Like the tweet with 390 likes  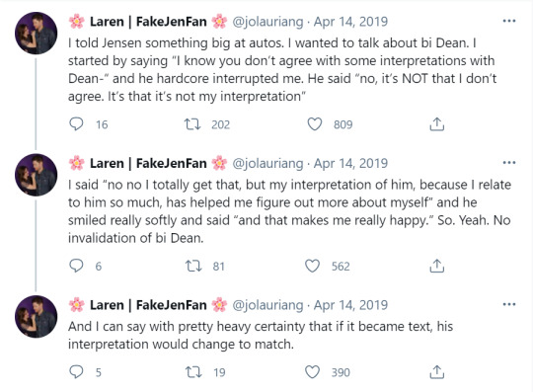[312, 371]
